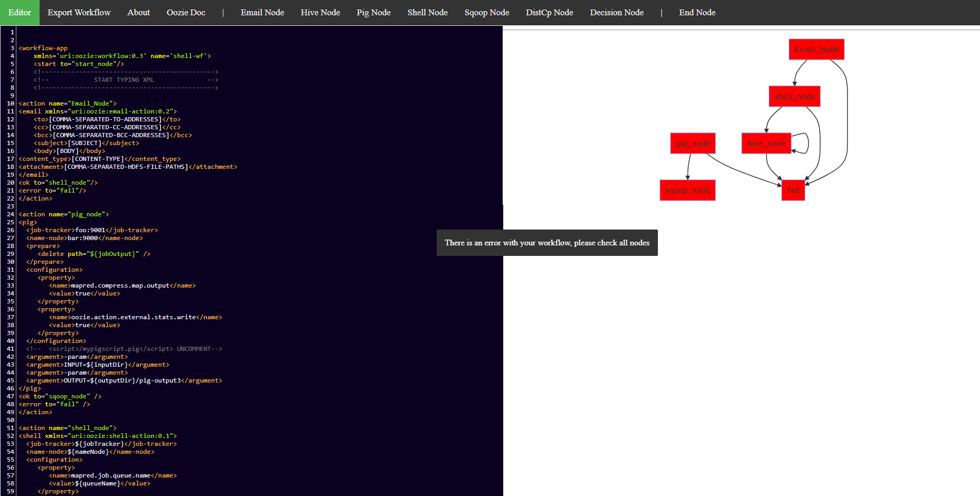This screenshot has height=496, width=980.
Task: Insert a Decision Node
Action: click(x=617, y=13)
